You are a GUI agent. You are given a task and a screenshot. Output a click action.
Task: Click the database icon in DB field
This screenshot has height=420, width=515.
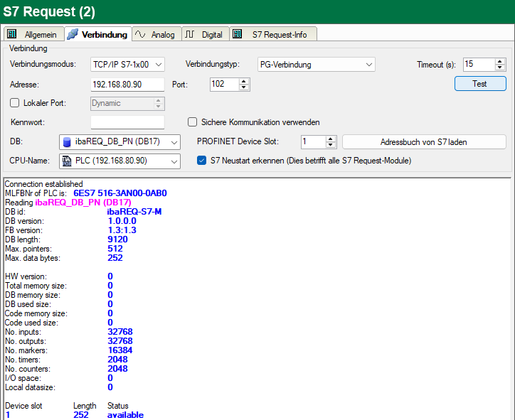[x=67, y=141]
